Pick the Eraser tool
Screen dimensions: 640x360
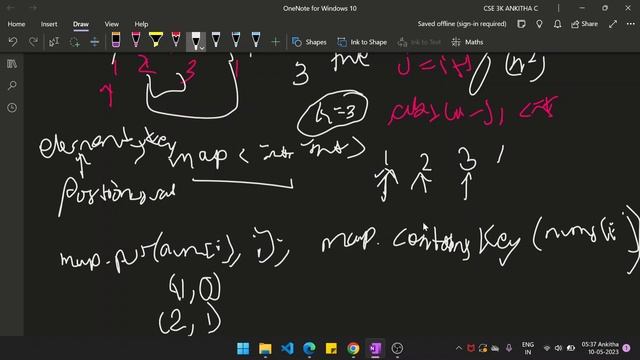tap(116, 40)
